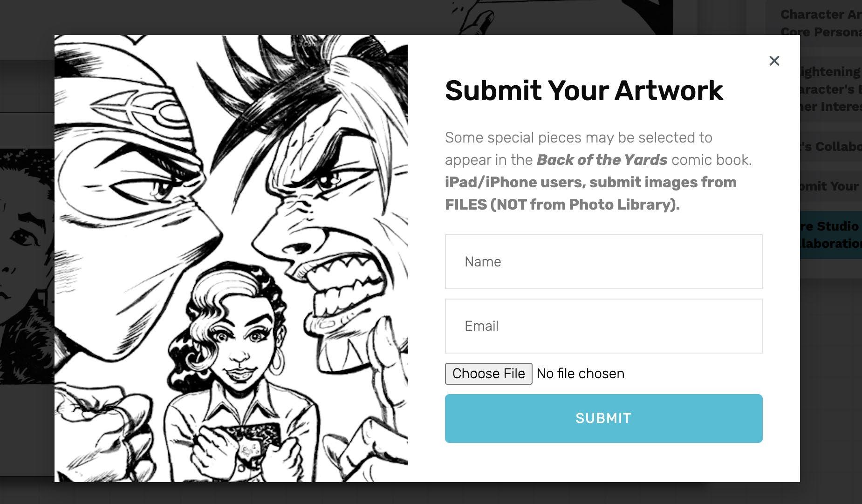Click into the Name input field

tap(603, 262)
